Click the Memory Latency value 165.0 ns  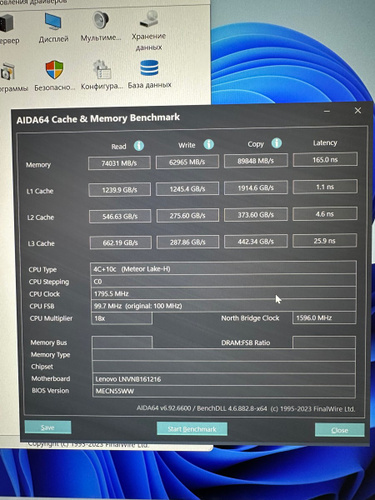click(x=325, y=160)
